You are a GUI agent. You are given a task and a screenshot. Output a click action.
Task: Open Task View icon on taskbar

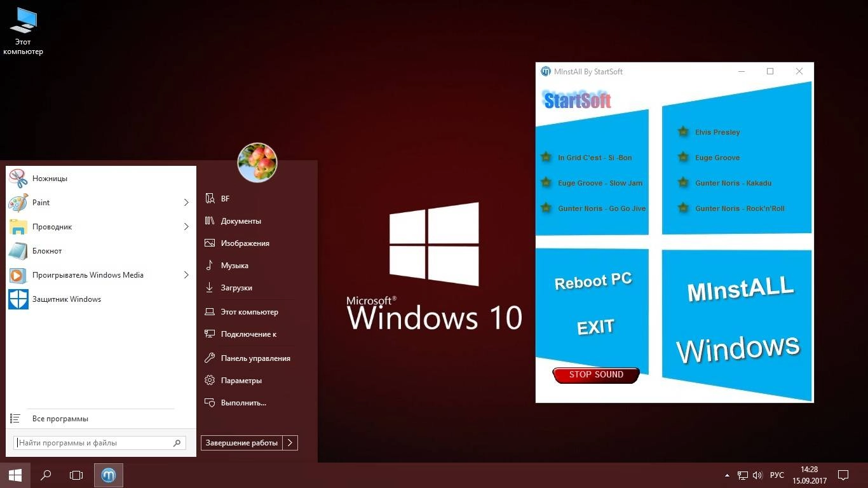pyautogui.click(x=76, y=475)
